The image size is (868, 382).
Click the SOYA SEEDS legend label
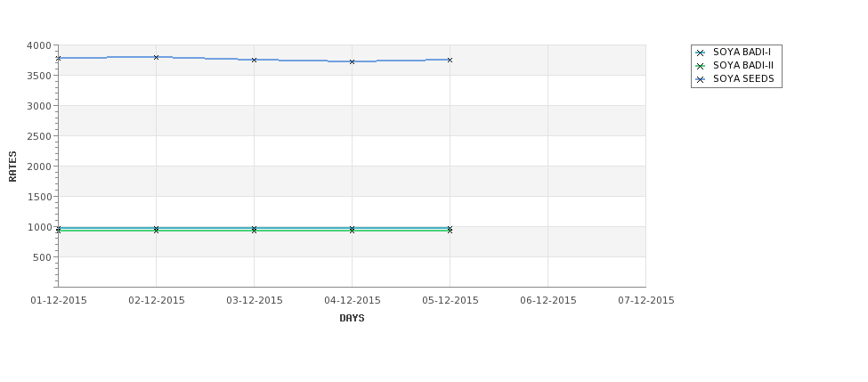743,78
